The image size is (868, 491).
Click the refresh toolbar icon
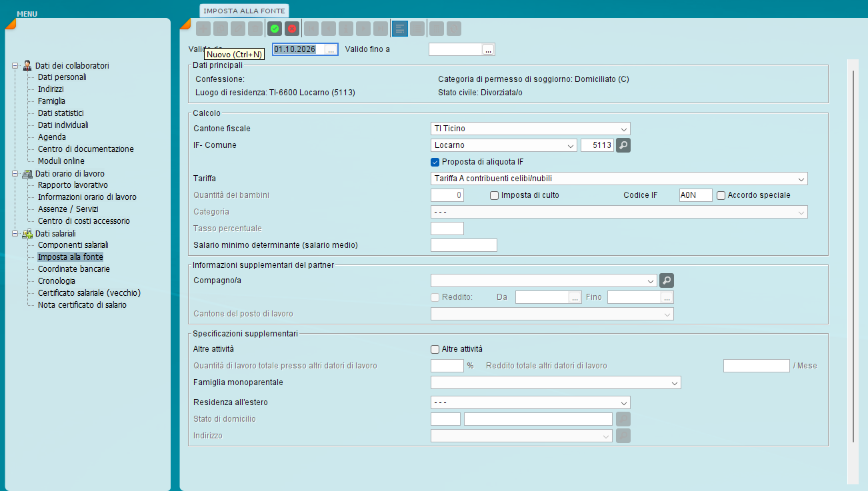click(x=454, y=29)
